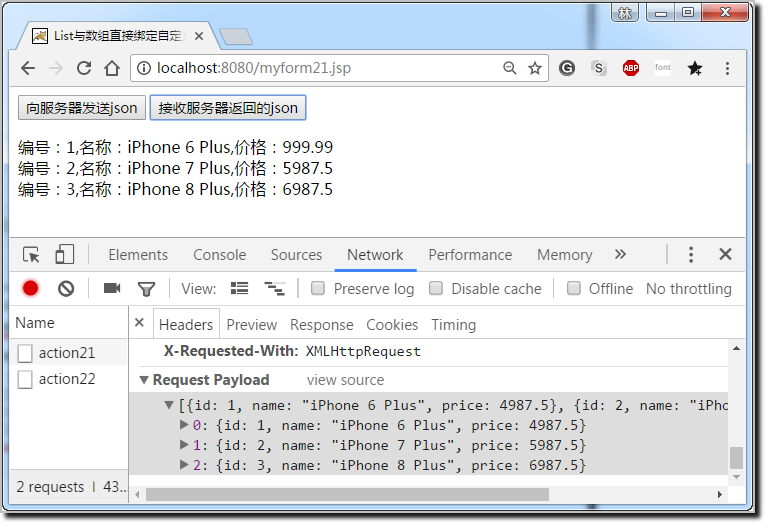Open the font extension icon

[663, 68]
